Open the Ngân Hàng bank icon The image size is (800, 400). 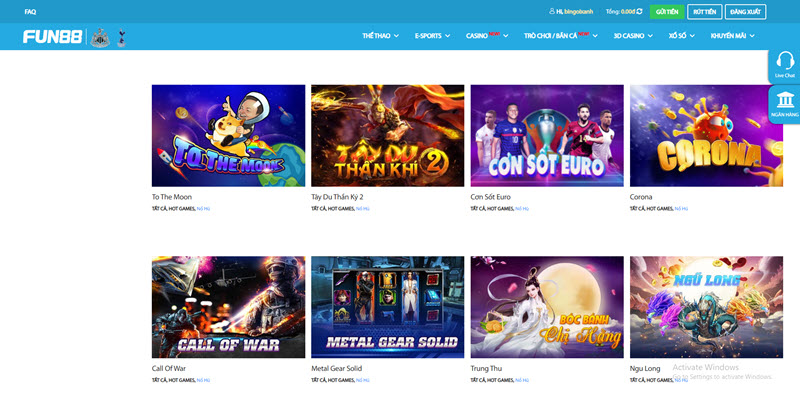click(785, 101)
